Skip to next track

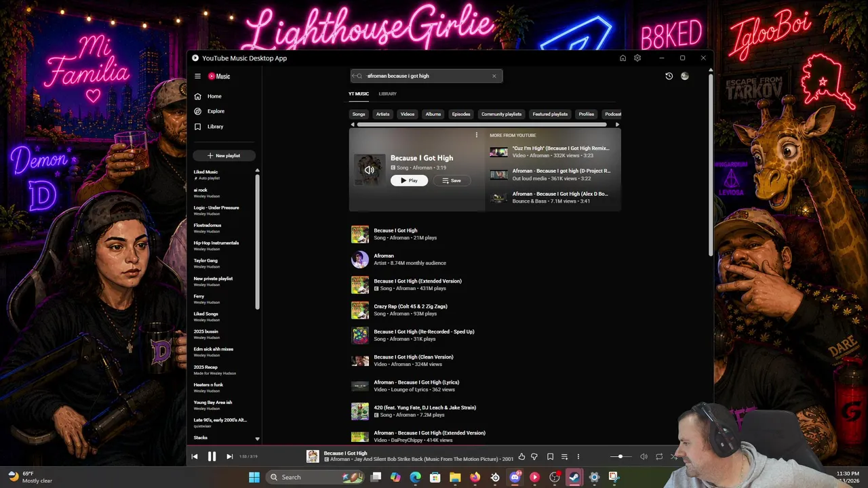tap(229, 457)
